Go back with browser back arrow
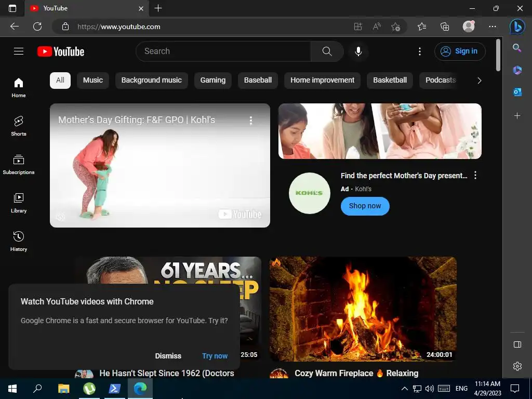This screenshot has height=399, width=532. (x=15, y=26)
